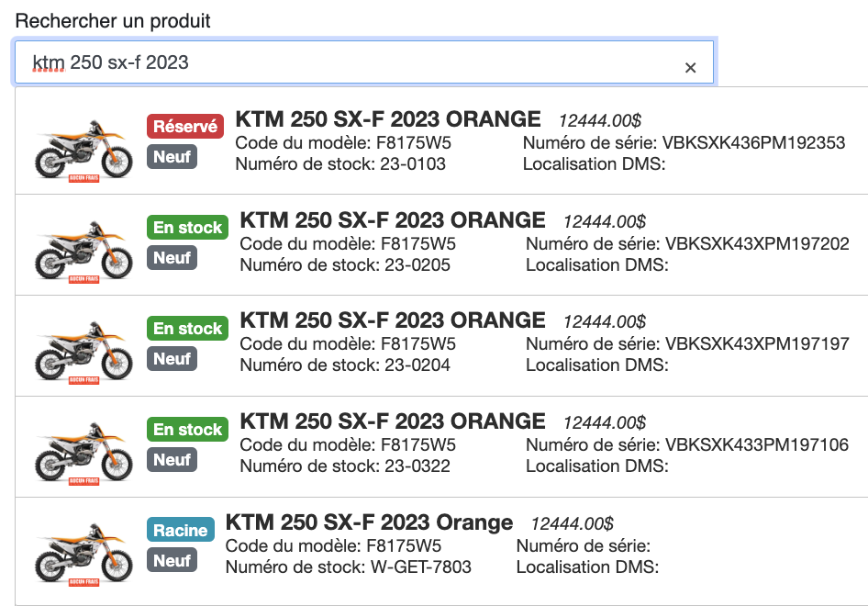Click the red 'Réservé' status badge
This screenshot has height=606, width=868.
point(185,127)
